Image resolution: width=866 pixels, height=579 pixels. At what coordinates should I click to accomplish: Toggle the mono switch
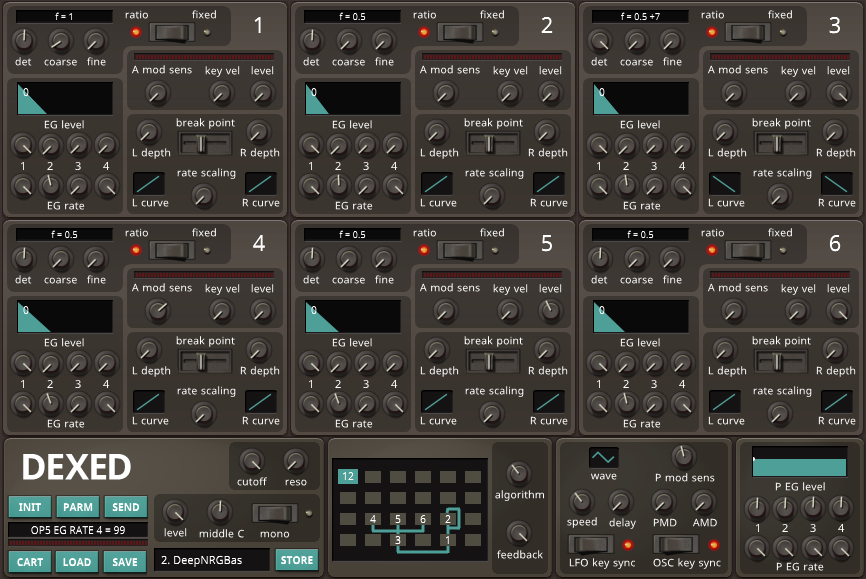(x=274, y=514)
